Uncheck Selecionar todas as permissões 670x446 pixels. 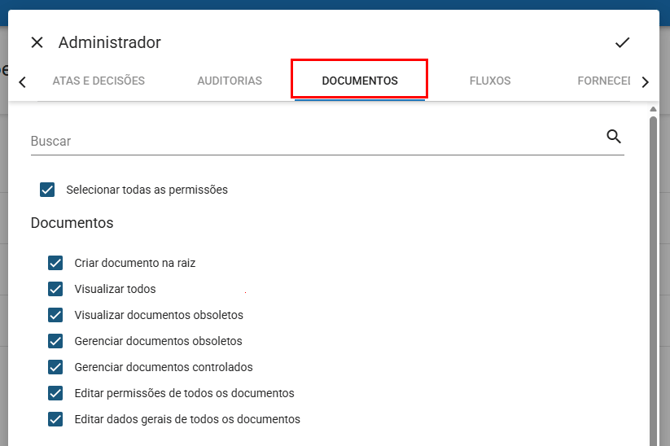pos(47,189)
